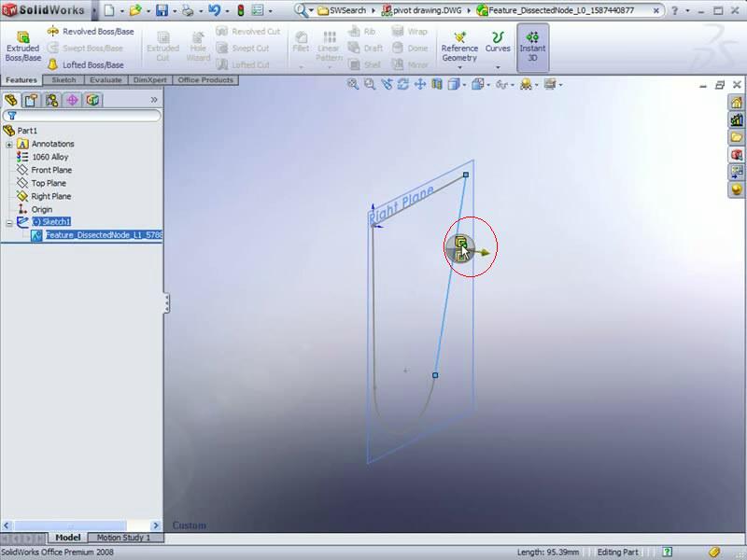Switch to the Sketch tab

point(63,80)
